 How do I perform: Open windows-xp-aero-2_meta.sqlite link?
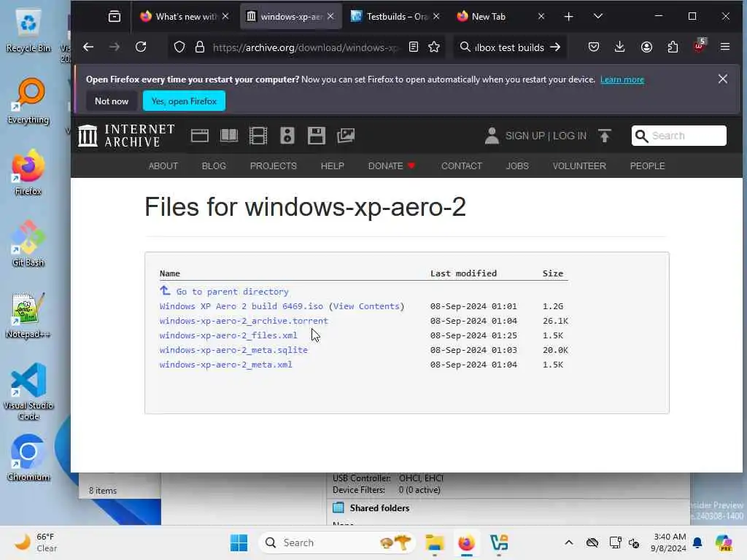tap(233, 350)
